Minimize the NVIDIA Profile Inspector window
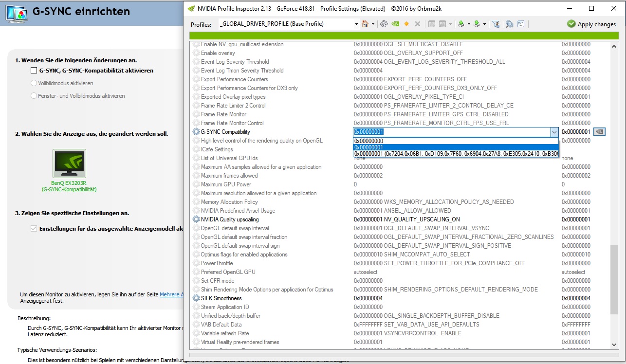Viewport: 626px width, 364px height. [569, 8]
